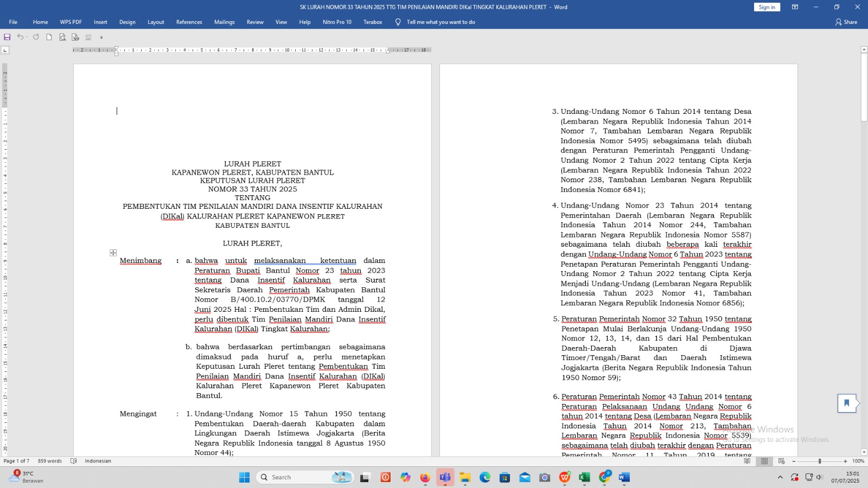Open Microsoft Teams on taskbar
The width and height of the screenshot is (868, 488).
pos(445,477)
